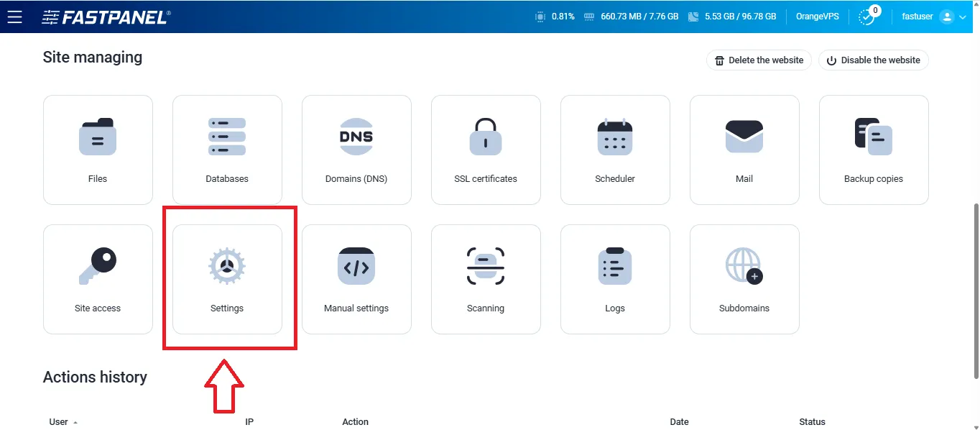Open Site access key tile
This screenshot has width=980, height=430.
(x=98, y=279)
